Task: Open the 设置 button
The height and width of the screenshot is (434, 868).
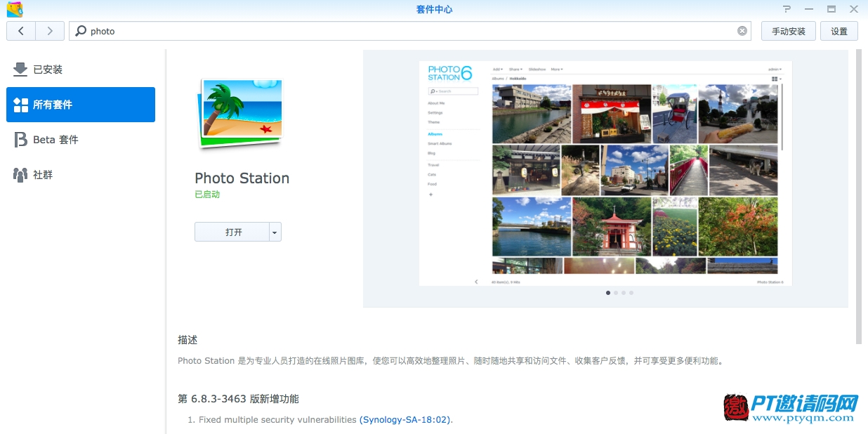Action: coord(839,31)
